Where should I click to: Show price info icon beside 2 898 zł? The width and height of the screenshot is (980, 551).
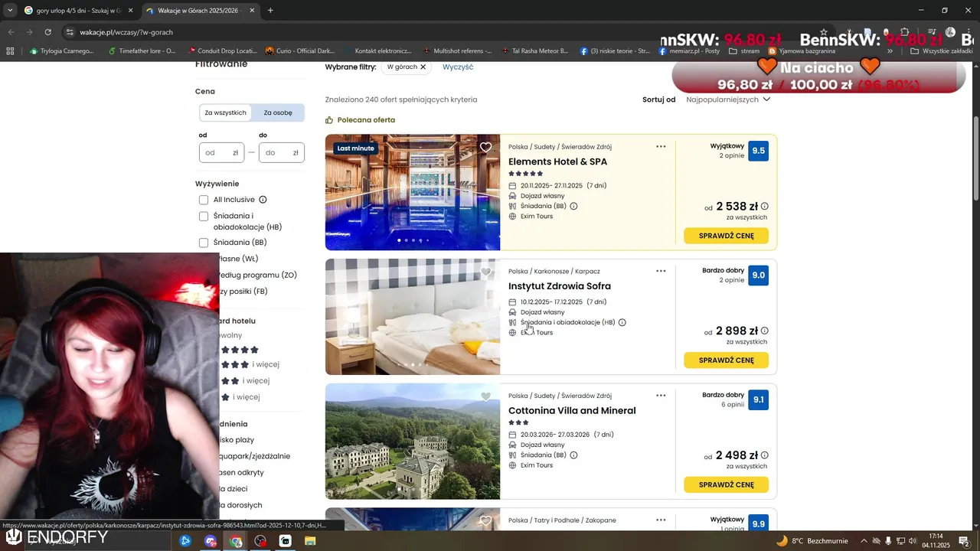764,331
